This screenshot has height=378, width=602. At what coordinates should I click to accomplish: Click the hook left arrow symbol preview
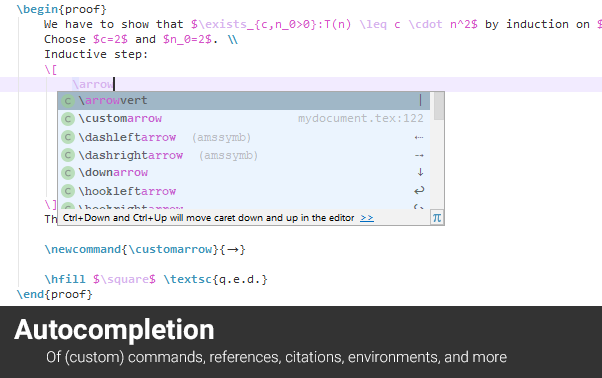(419, 190)
